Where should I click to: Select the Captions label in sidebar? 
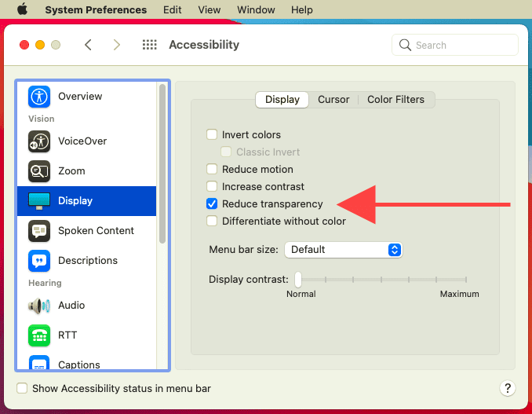[79, 365]
